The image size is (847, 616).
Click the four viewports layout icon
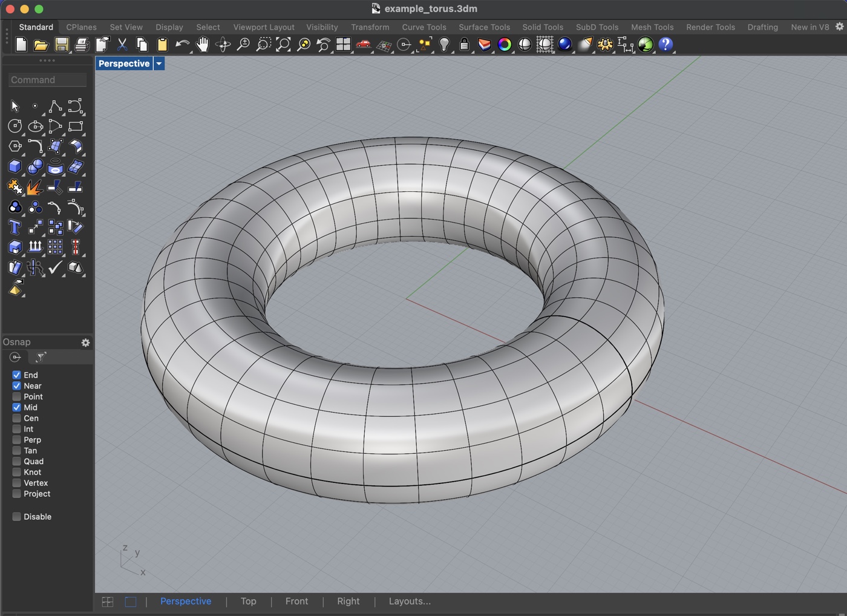(343, 44)
